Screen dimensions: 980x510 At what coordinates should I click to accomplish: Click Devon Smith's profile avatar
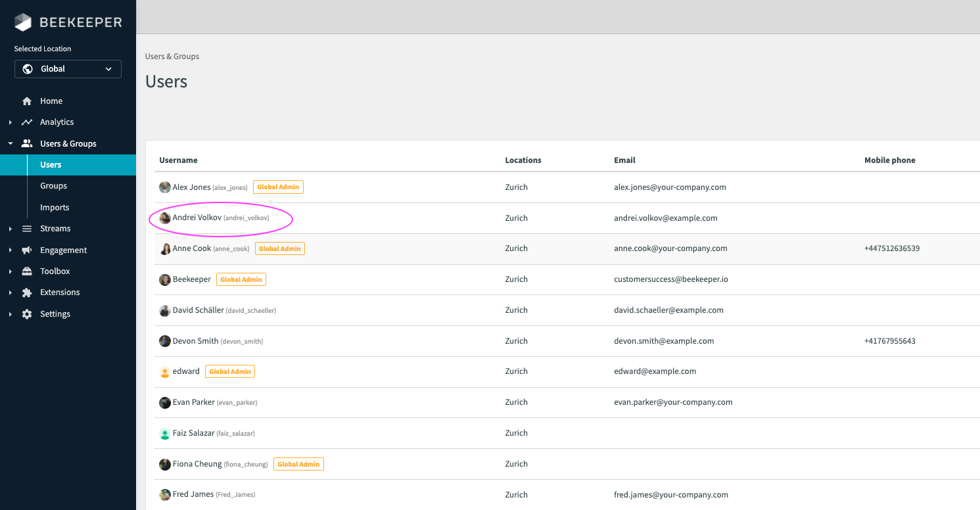click(164, 340)
